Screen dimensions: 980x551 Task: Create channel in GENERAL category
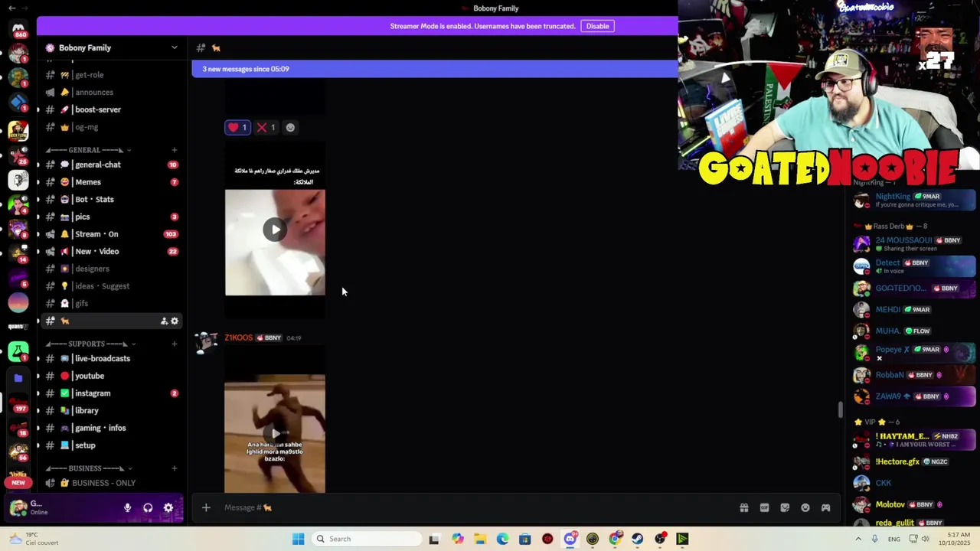coord(174,150)
